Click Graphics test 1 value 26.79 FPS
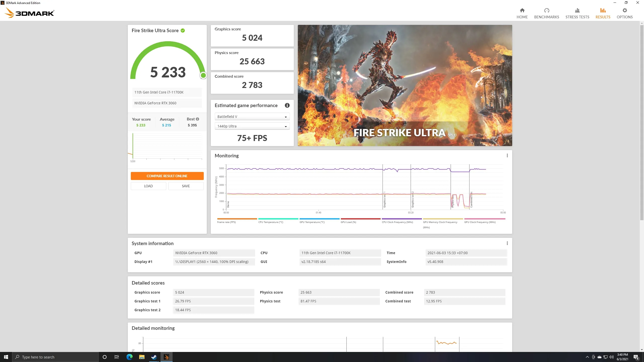The height and width of the screenshot is (362, 644). click(214, 301)
